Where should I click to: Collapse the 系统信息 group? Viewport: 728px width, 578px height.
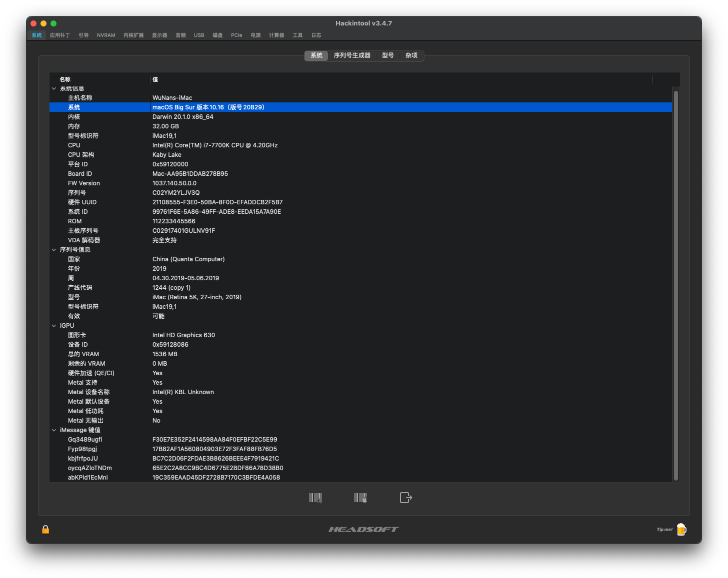click(x=54, y=89)
